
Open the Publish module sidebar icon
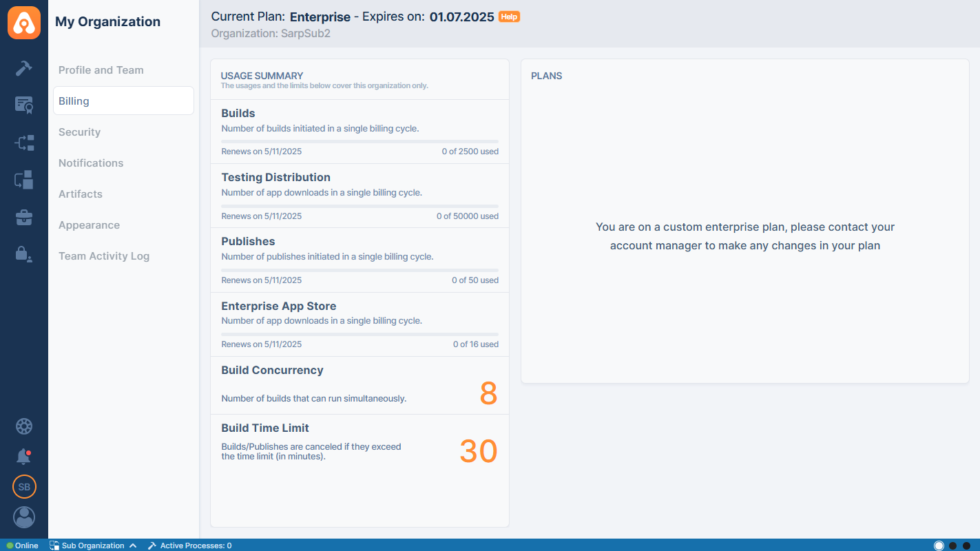(24, 180)
